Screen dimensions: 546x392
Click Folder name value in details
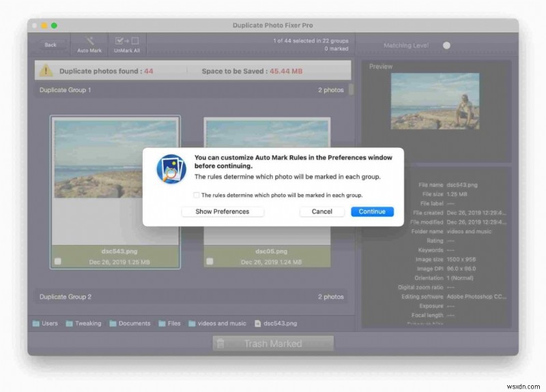469,232
